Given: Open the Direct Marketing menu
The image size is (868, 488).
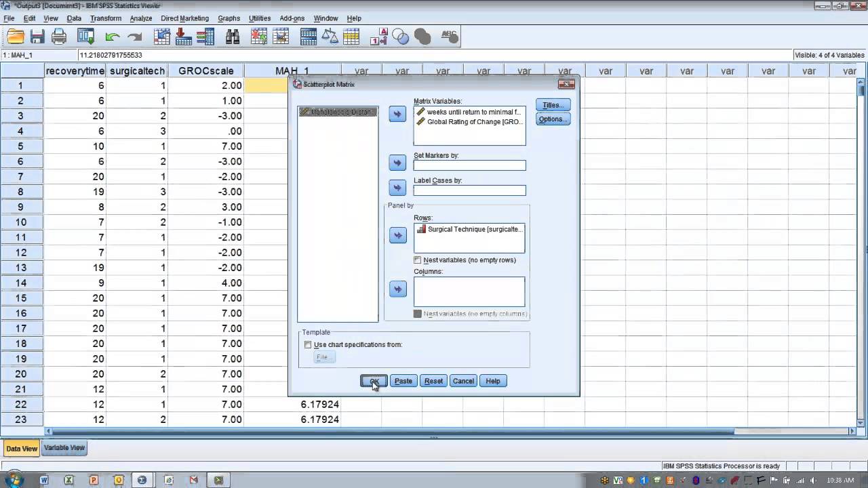Looking at the screenshot, I should tap(184, 18).
